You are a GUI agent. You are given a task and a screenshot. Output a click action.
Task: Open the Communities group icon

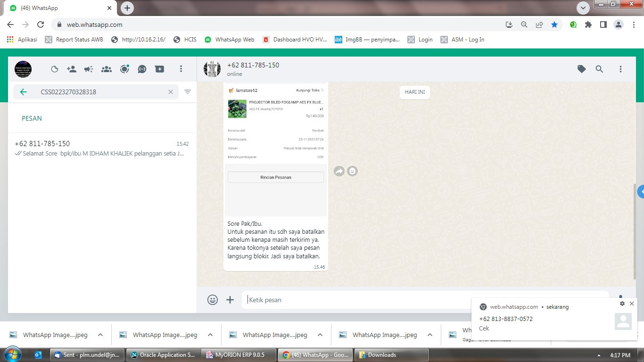107,69
